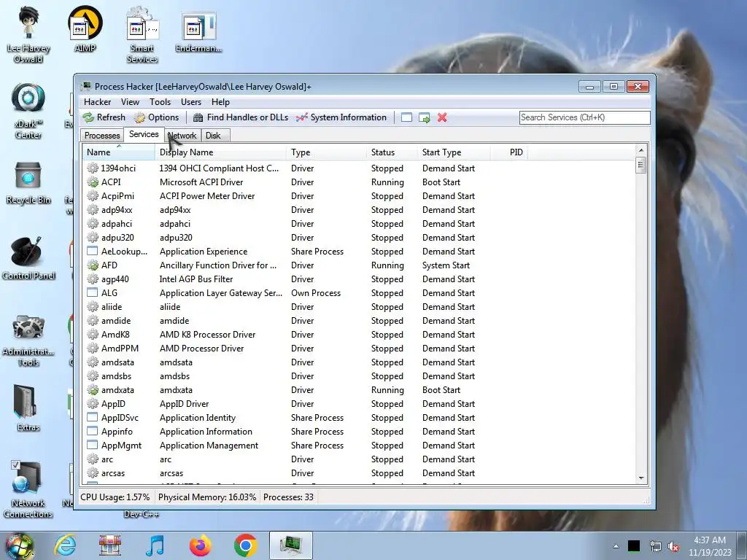This screenshot has width=747, height=560.
Task: Select the adp94xx driver row
Action: tap(360, 209)
